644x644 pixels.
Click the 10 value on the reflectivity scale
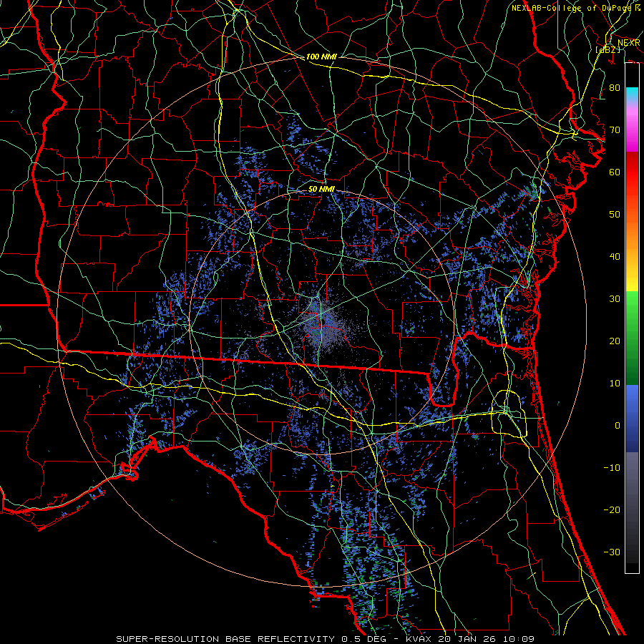click(x=615, y=384)
